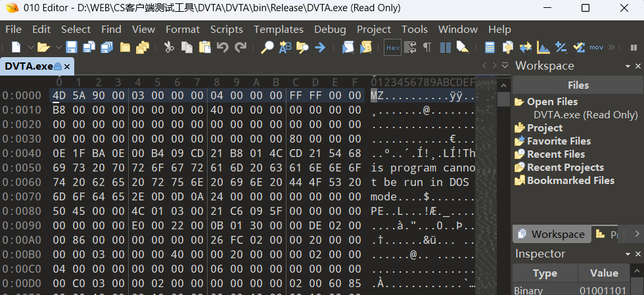The image size is (644, 295).
Task: Open the Edit menu
Action: tap(41, 29)
